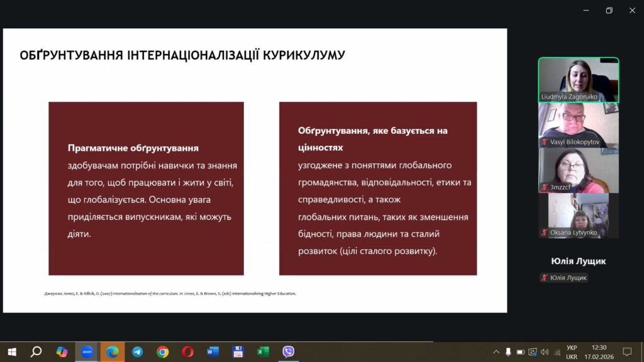Select Vasyl Bilokopytov's video thumbnail

point(578,125)
